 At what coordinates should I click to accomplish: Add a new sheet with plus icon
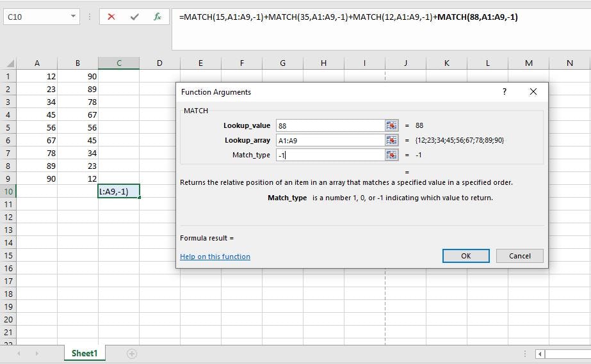coord(131,354)
